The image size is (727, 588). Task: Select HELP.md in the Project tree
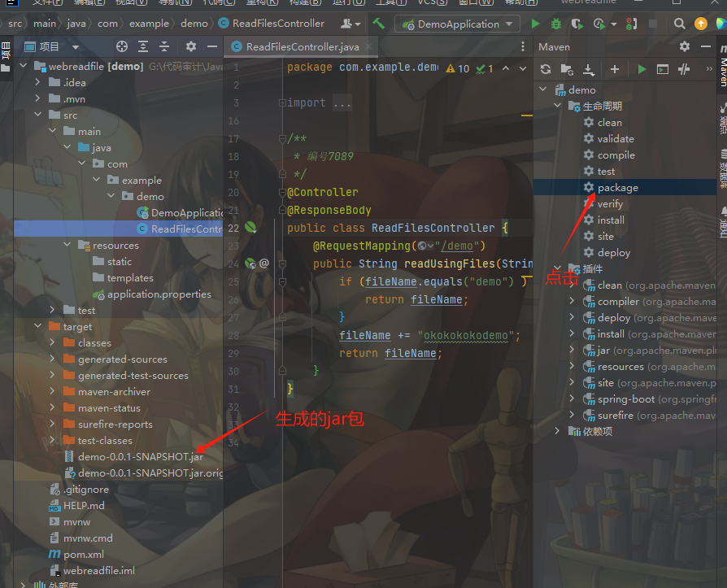pos(84,506)
